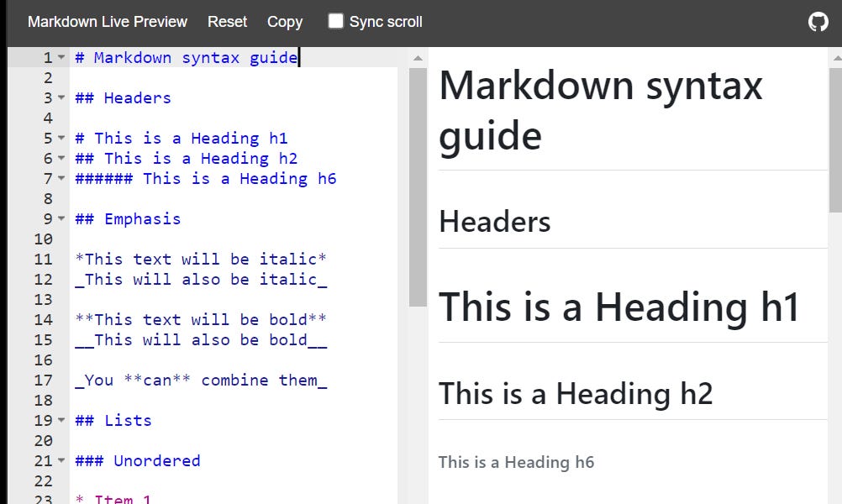Collapse the Headers section fold on line 3
This screenshot has width=842, height=504.
tap(59, 97)
